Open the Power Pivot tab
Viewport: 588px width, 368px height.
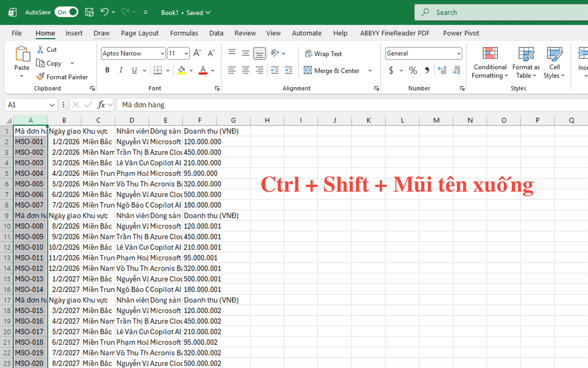pyautogui.click(x=461, y=33)
